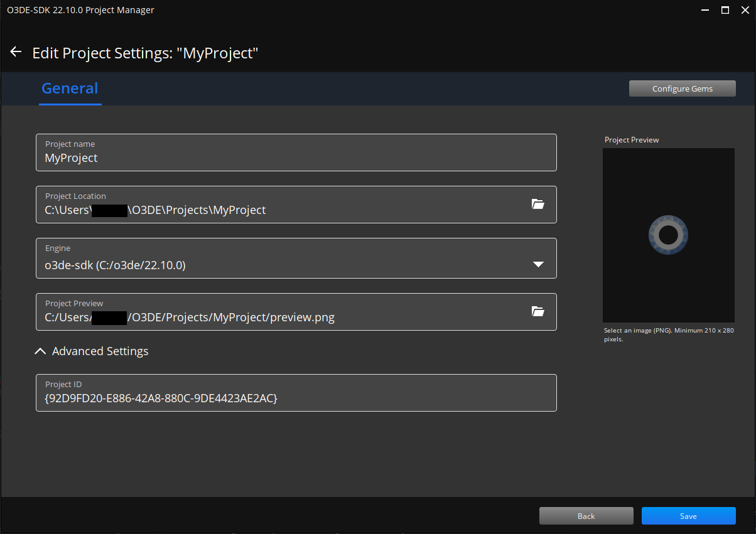This screenshot has width=756, height=534.
Task: Open the folder browser for Project Location
Action: pyautogui.click(x=537, y=204)
